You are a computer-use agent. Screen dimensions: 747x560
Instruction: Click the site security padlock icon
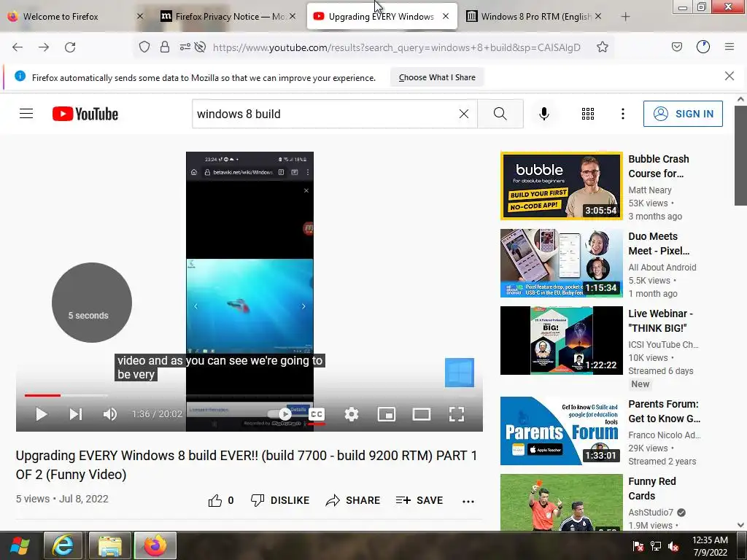coord(165,47)
